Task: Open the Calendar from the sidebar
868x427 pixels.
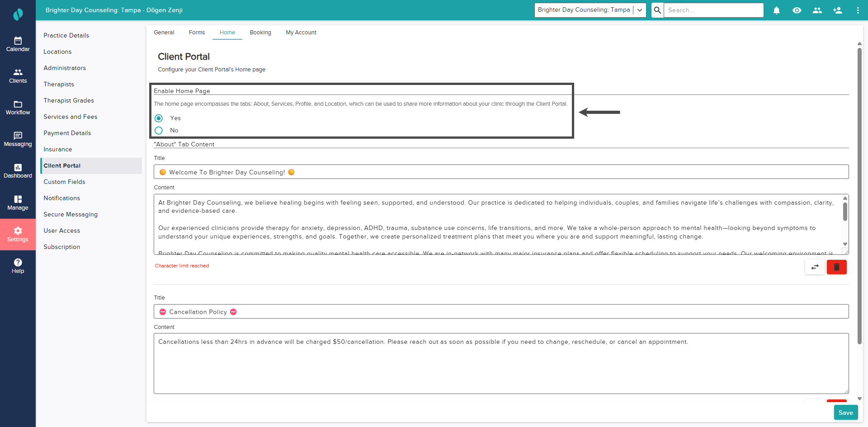Action: pos(18,44)
